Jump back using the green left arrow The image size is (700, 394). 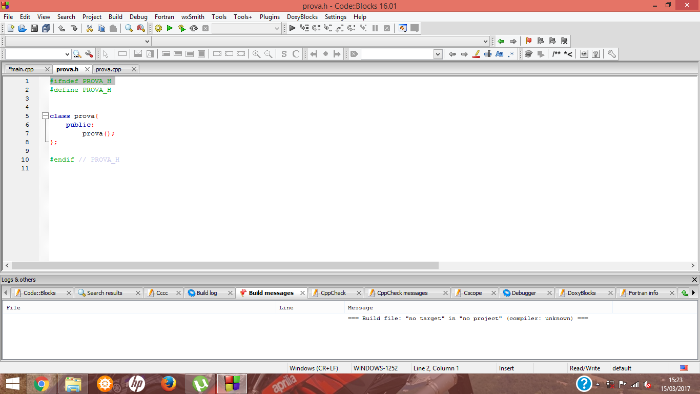pos(501,41)
